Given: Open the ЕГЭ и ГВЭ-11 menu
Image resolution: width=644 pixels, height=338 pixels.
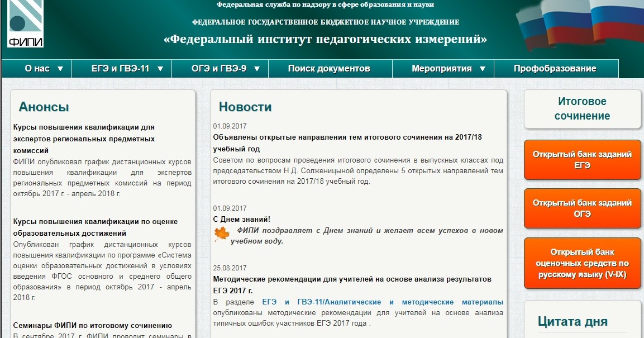Looking at the screenshot, I should (122, 69).
